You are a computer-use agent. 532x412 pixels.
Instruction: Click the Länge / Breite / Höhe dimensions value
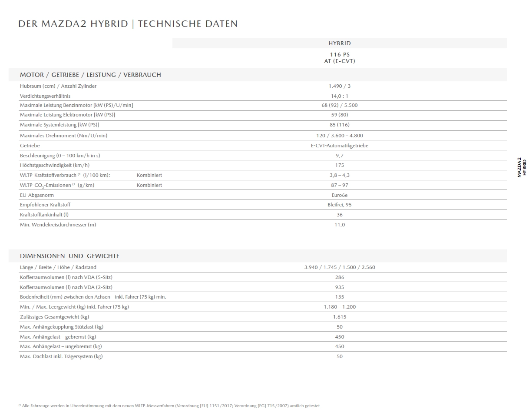339,267
